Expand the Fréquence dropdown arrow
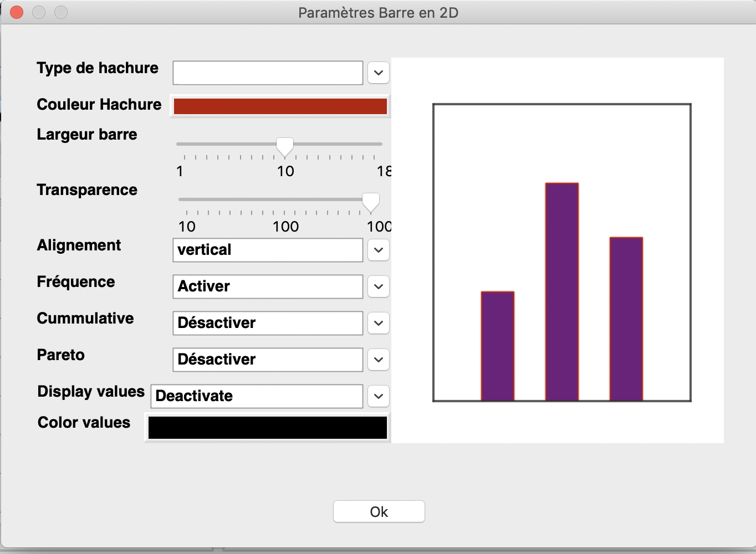 click(x=379, y=286)
